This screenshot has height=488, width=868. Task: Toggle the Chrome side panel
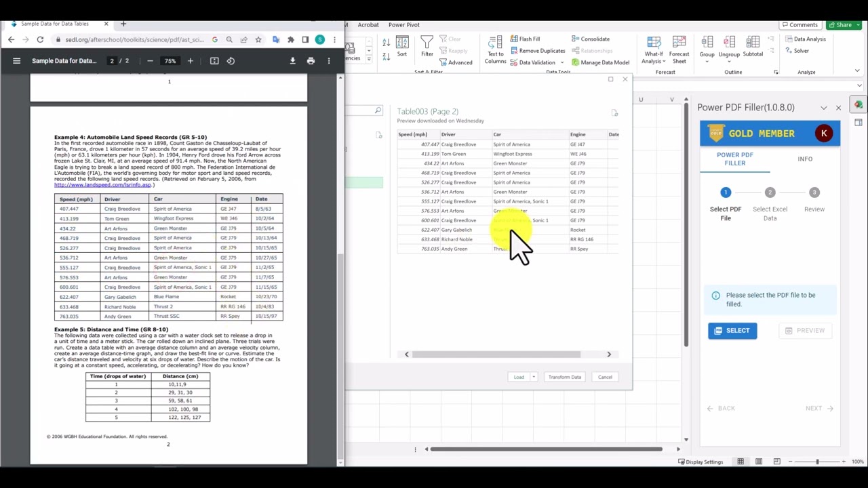[x=305, y=40]
